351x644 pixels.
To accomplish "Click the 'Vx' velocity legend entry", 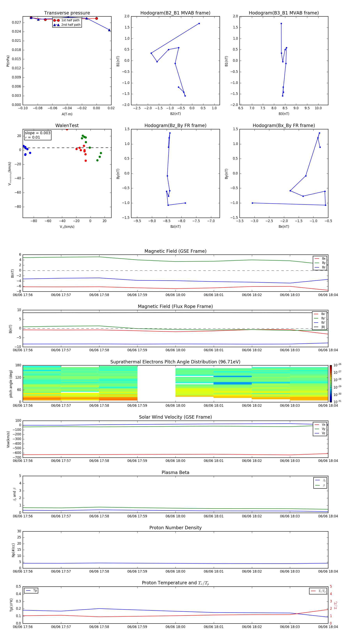I will click(x=320, y=424).
